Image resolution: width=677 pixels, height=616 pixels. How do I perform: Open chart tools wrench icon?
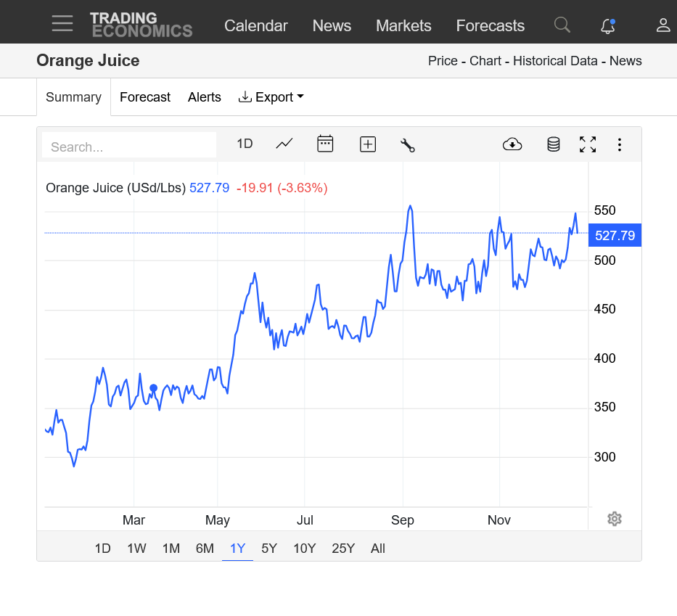(408, 145)
